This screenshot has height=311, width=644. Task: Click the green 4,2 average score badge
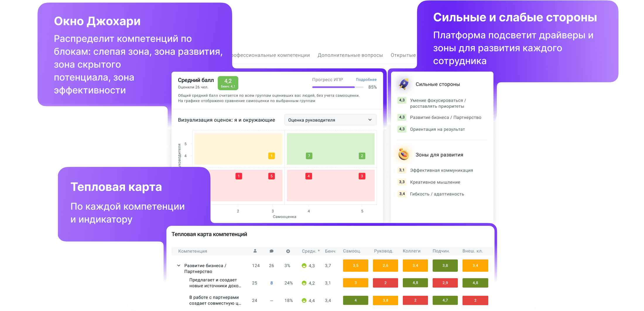(x=228, y=83)
